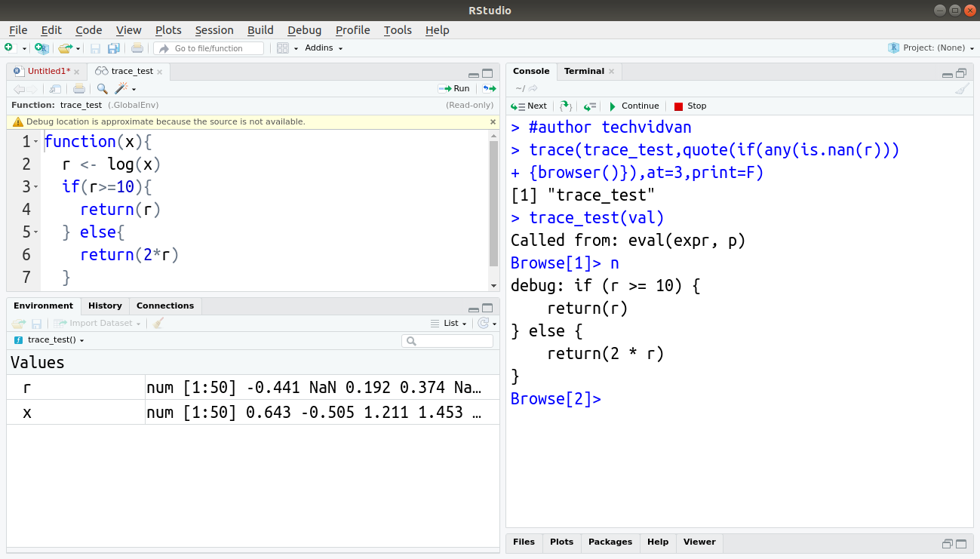This screenshot has width=980, height=559.
Task: Click the Save workspace icon in Environment
Action: 36,323
